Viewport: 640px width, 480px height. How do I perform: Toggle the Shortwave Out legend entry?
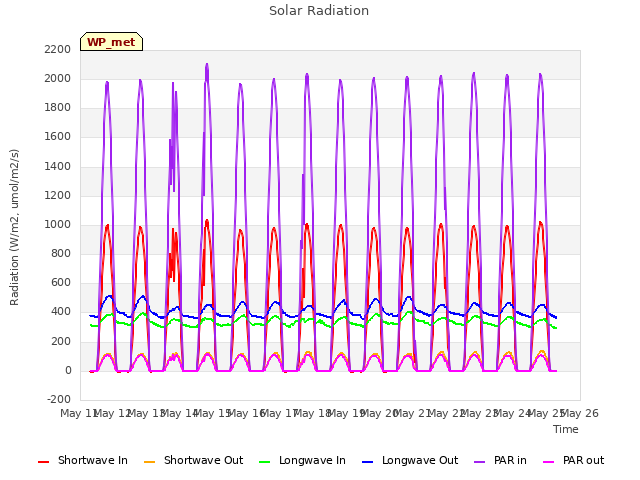tap(193, 460)
